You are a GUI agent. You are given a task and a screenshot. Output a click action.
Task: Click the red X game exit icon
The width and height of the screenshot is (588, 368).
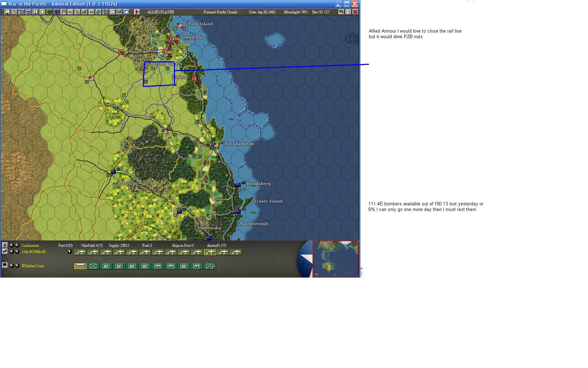(x=355, y=12)
